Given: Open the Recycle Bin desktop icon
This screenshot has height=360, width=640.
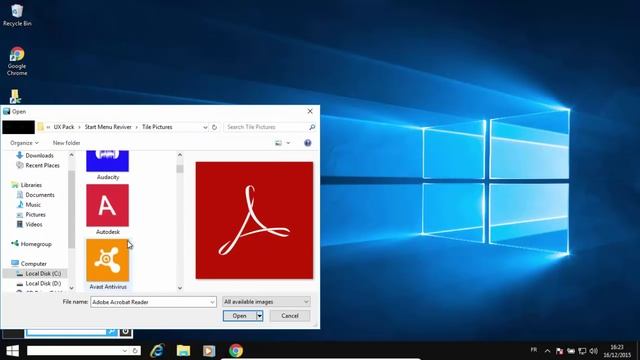Looking at the screenshot, I should (x=17, y=15).
